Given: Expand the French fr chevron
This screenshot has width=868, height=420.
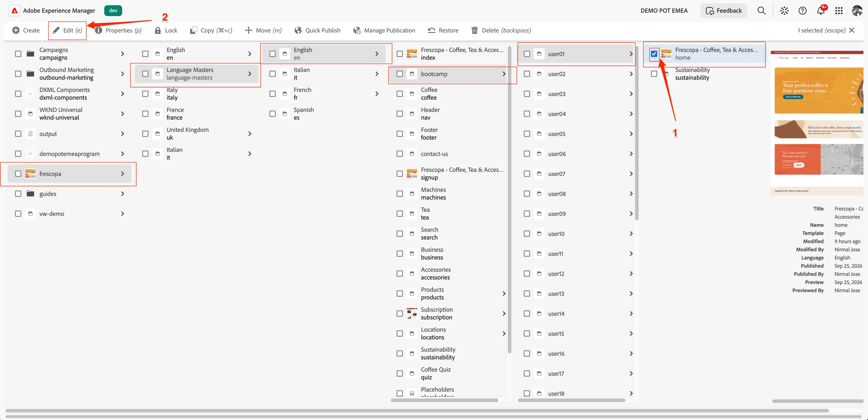Looking at the screenshot, I should coord(377,94).
